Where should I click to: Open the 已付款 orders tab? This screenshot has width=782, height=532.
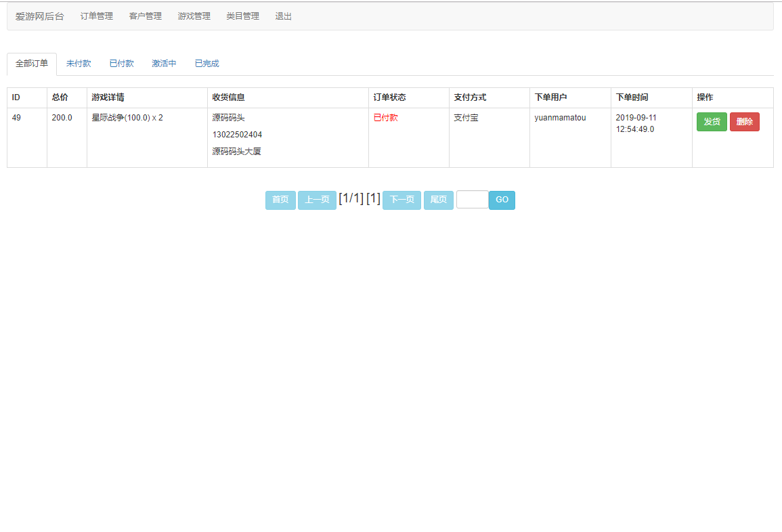pos(121,63)
